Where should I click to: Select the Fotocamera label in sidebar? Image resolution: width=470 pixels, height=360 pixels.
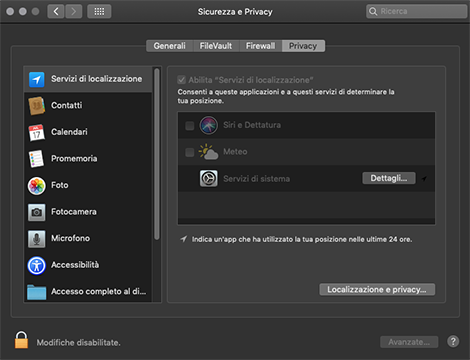[x=74, y=212]
